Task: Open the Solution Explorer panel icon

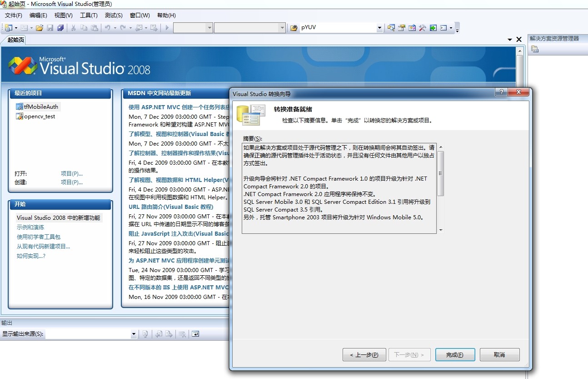Action: 534,49
